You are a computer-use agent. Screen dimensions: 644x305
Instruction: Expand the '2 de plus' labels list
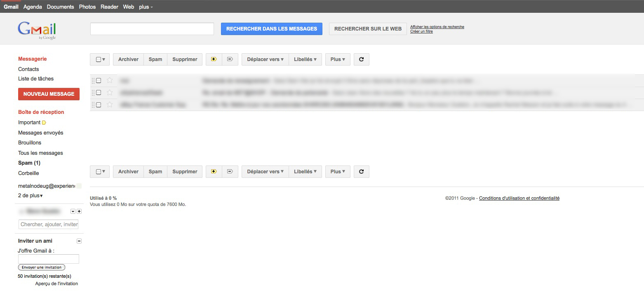(x=31, y=196)
